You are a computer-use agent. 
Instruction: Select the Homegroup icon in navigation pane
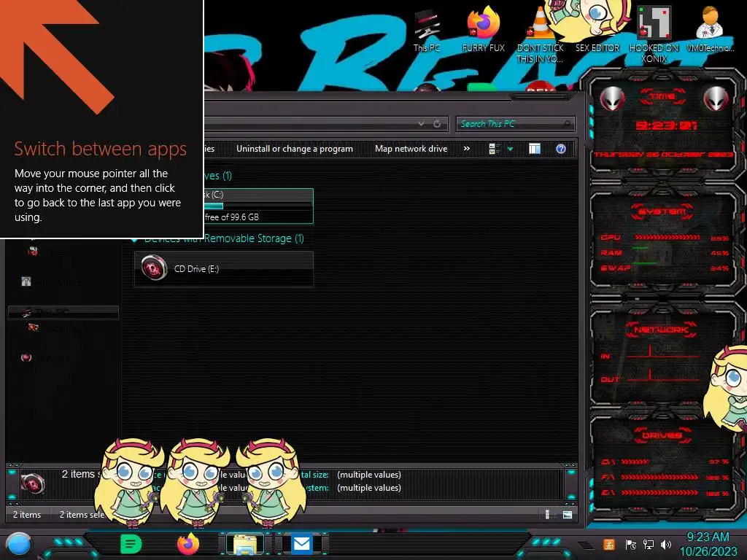[26, 281]
